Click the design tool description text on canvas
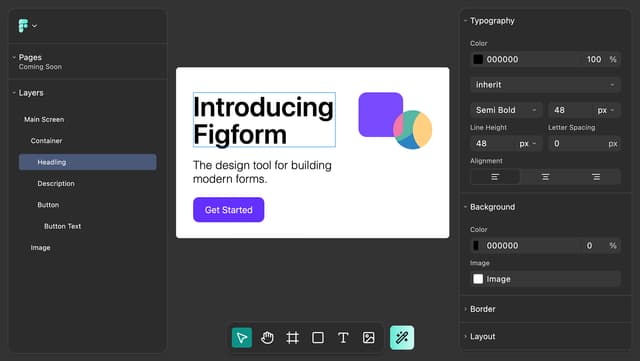Viewport: 640px width, 361px height. point(262,172)
